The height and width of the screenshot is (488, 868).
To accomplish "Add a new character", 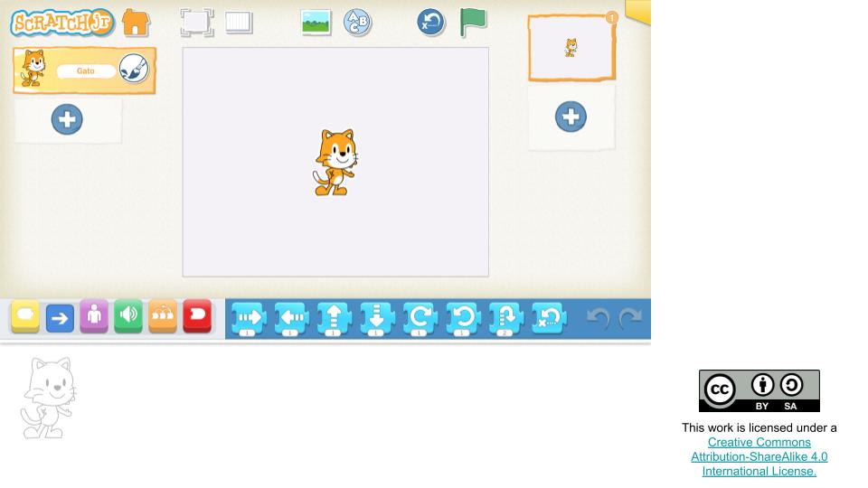I will pyautogui.click(x=67, y=119).
